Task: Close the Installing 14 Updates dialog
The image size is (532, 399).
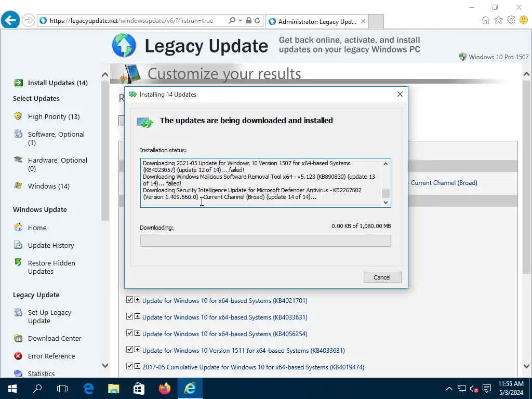Action: (x=400, y=94)
